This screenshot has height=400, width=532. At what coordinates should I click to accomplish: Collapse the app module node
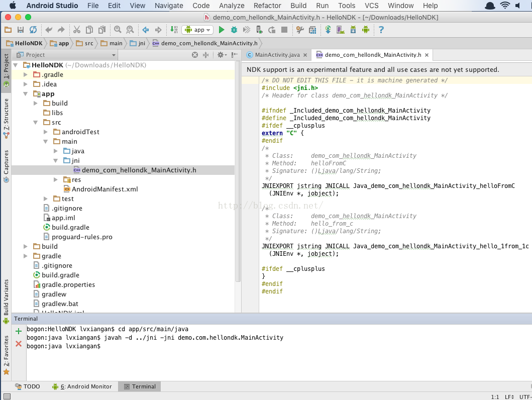(26, 93)
